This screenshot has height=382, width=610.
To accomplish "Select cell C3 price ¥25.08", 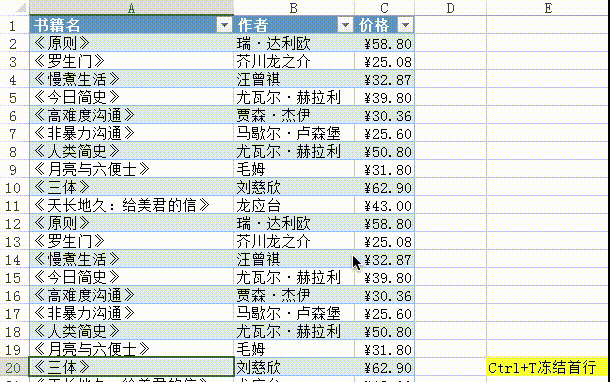I will [384, 61].
